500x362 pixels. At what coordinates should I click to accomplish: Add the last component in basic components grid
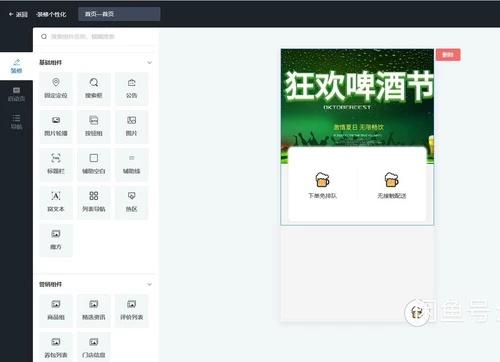pos(56,240)
